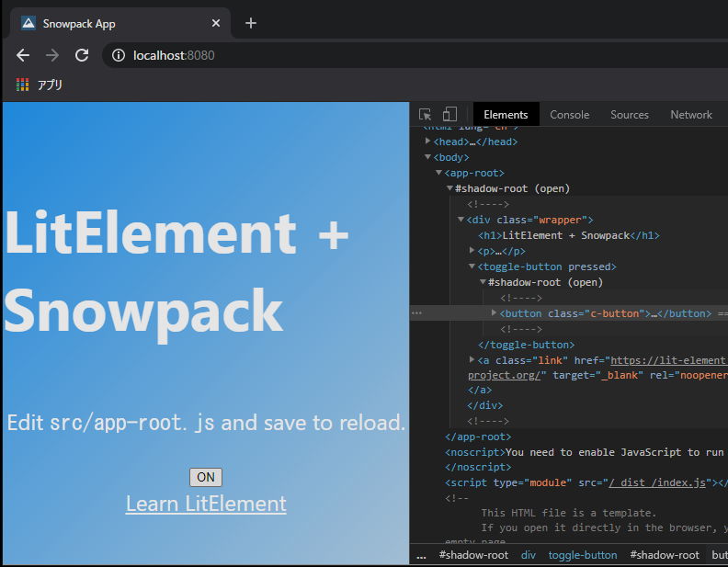Open the Network tab
The height and width of the screenshot is (567, 728).
[691, 115]
